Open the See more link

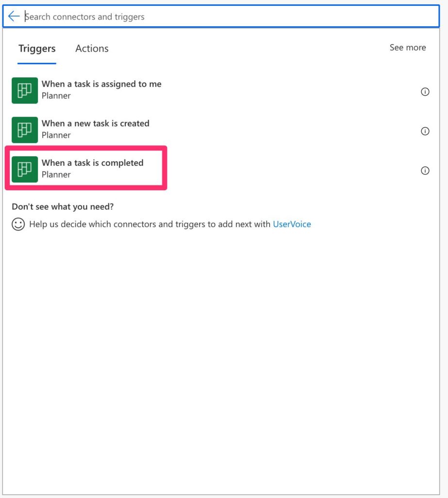pyautogui.click(x=407, y=48)
